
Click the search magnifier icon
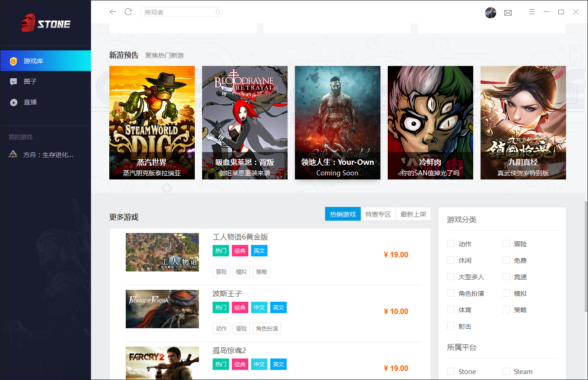pyautogui.click(x=218, y=12)
